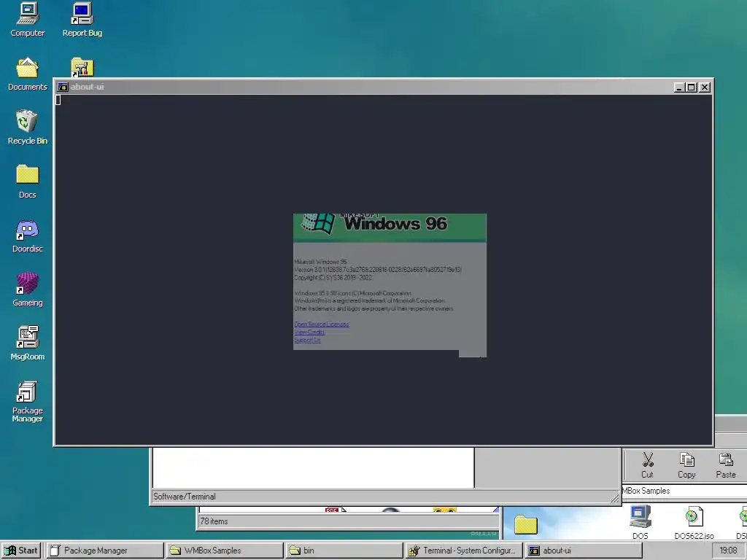The width and height of the screenshot is (747, 560).
Task: Open the Open Source Licenses link
Action: coord(322,324)
